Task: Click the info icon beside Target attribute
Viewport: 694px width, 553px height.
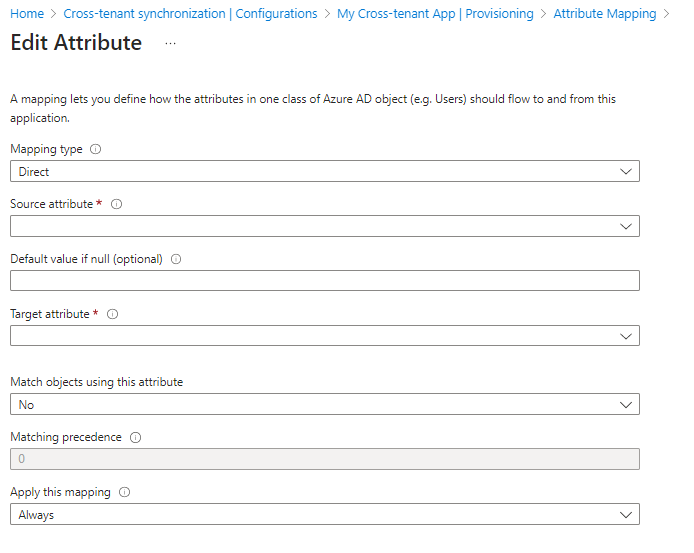Action: [x=112, y=314]
